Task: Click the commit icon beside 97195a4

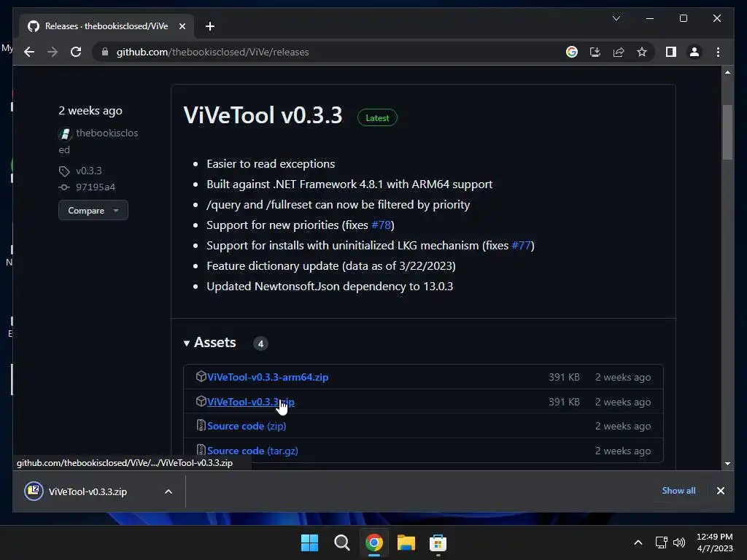Action: (x=64, y=187)
